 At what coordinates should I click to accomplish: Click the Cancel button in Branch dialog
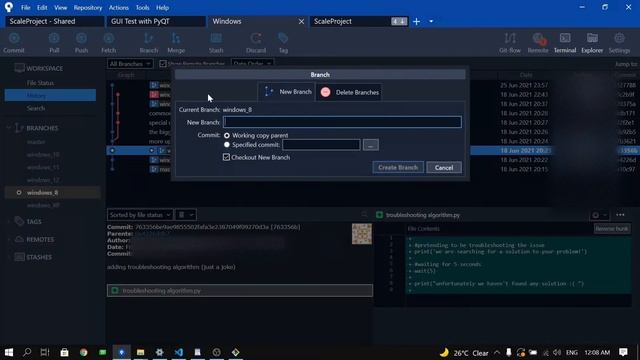444,167
